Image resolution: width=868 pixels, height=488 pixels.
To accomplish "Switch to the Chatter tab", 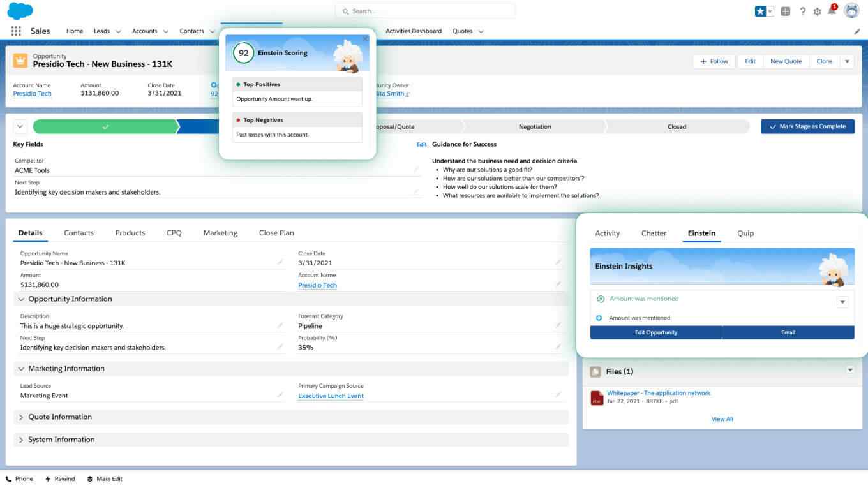I will point(654,233).
